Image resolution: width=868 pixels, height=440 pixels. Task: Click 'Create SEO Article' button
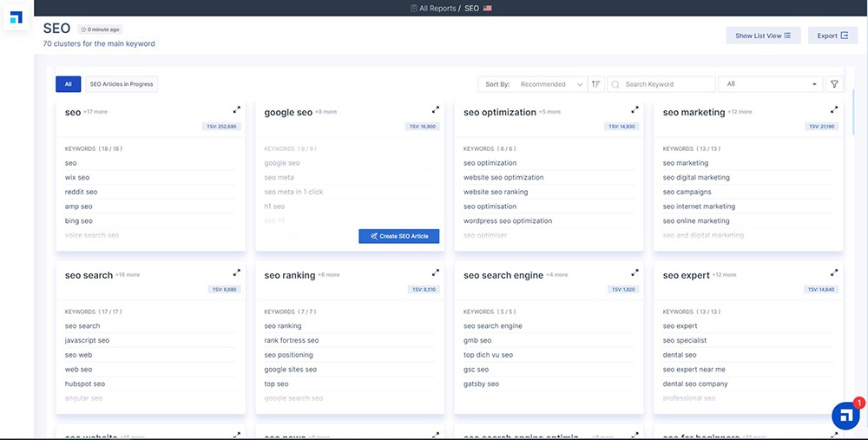[399, 236]
